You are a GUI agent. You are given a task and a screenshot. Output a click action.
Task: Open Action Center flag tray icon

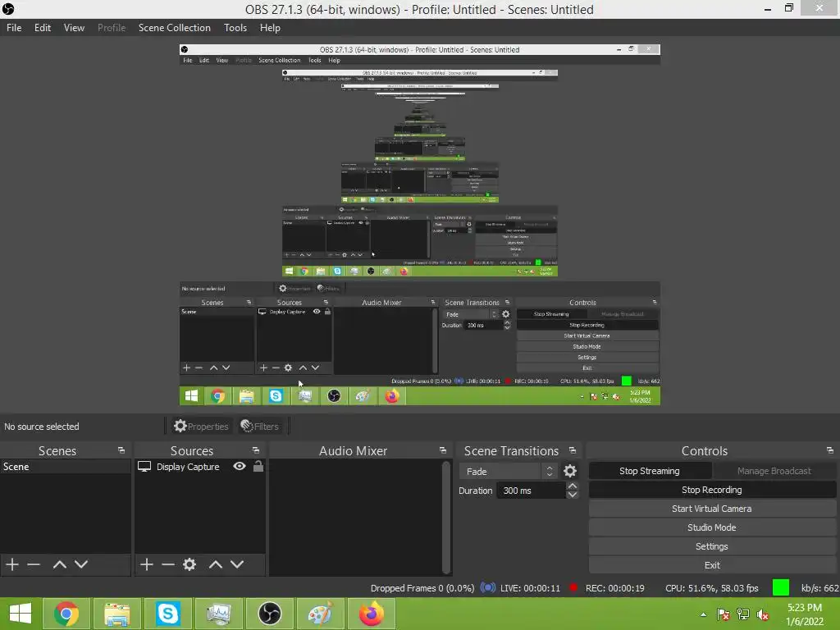(723, 614)
